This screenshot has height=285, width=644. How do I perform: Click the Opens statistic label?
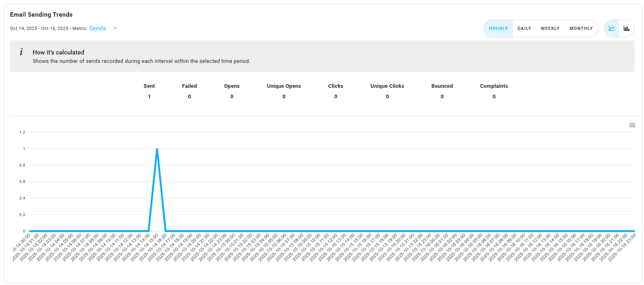pos(231,86)
